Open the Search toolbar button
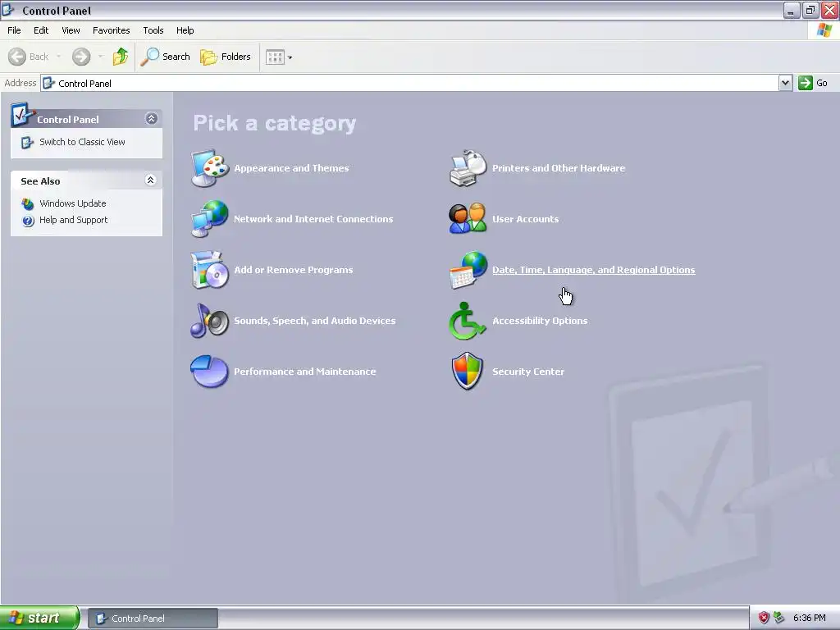The height and width of the screenshot is (630, 840). (165, 57)
